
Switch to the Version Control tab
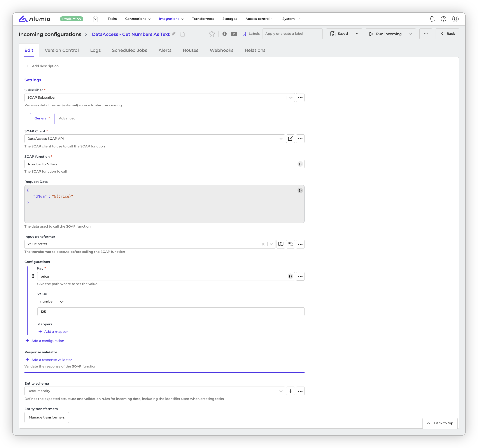[61, 50]
